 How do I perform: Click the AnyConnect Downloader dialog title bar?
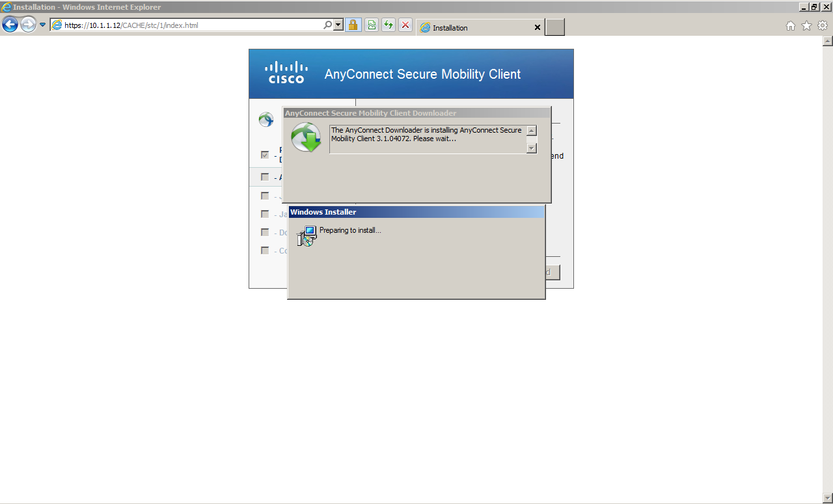coord(416,113)
